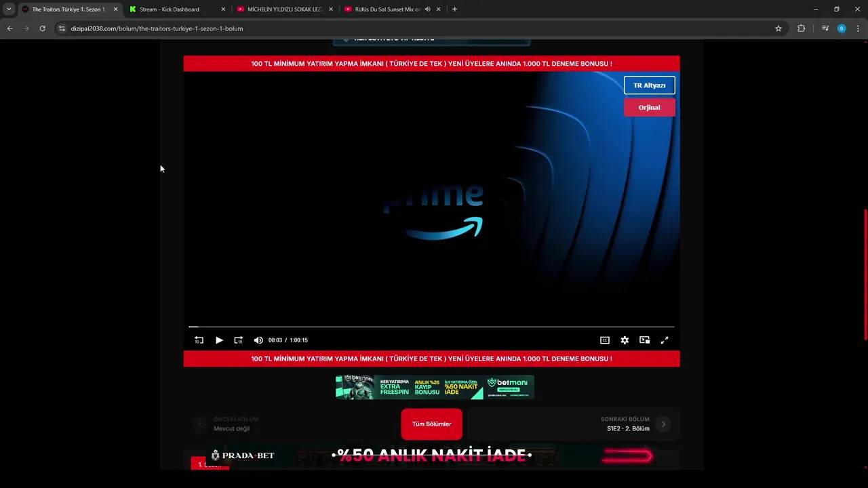Enter fullscreen video mode

click(665, 340)
